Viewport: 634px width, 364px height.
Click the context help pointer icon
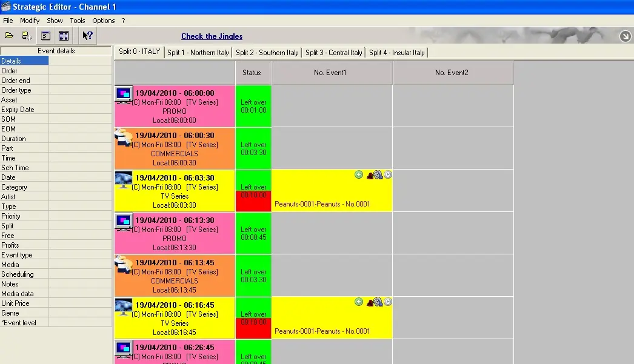(x=87, y=36)
